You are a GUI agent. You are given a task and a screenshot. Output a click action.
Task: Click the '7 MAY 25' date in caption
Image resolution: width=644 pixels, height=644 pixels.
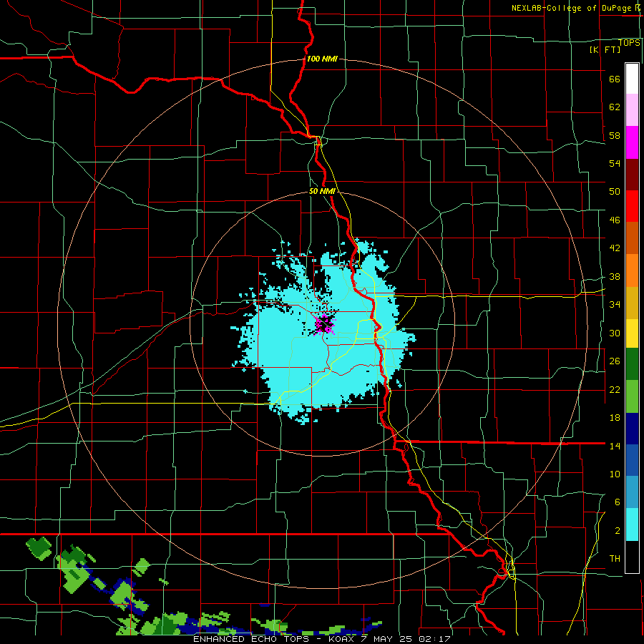click(x=389, y=639)
